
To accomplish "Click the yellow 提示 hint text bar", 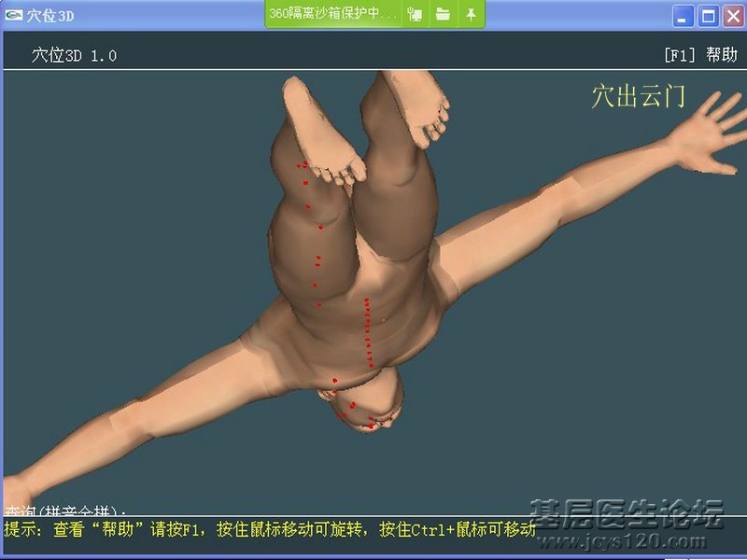I will coord(271,529).
